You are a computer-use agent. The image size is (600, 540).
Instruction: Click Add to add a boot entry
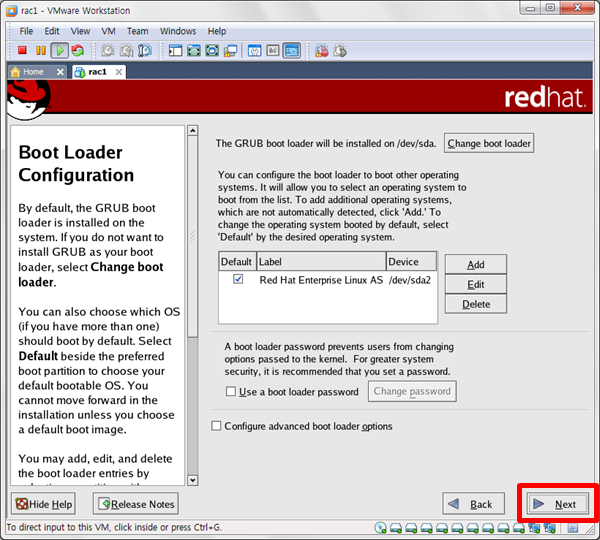(x=476, y=264)
